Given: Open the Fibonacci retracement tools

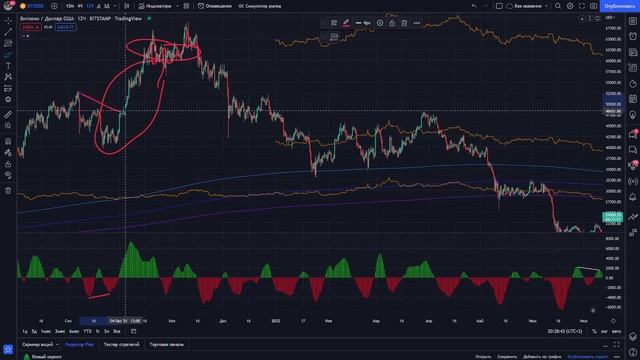Looking at the screenshot, I should [x=8, y=43].
